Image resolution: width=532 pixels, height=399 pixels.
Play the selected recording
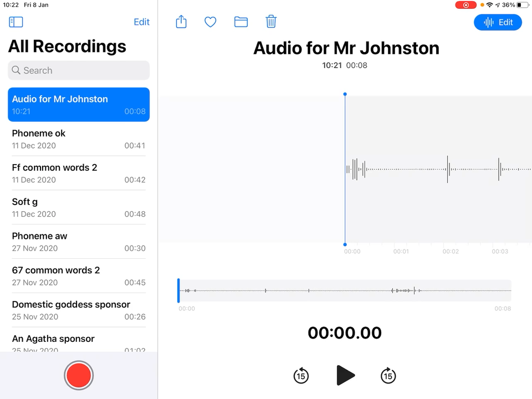pyautogui.click(x=345, y=375)
